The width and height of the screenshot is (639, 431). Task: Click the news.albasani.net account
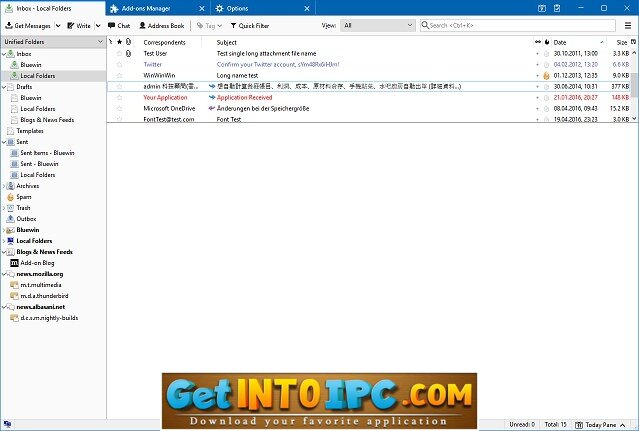tap(40, 307)
